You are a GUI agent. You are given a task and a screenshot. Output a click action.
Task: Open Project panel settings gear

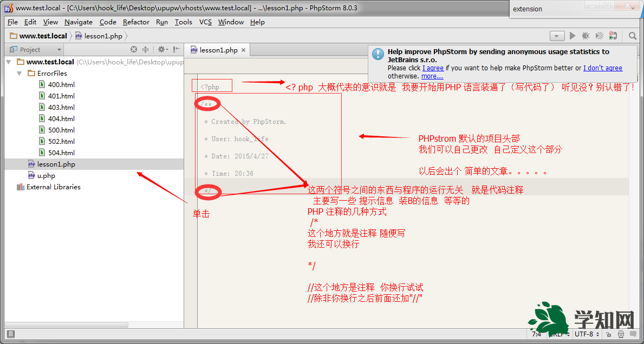[x=162, y=50]
